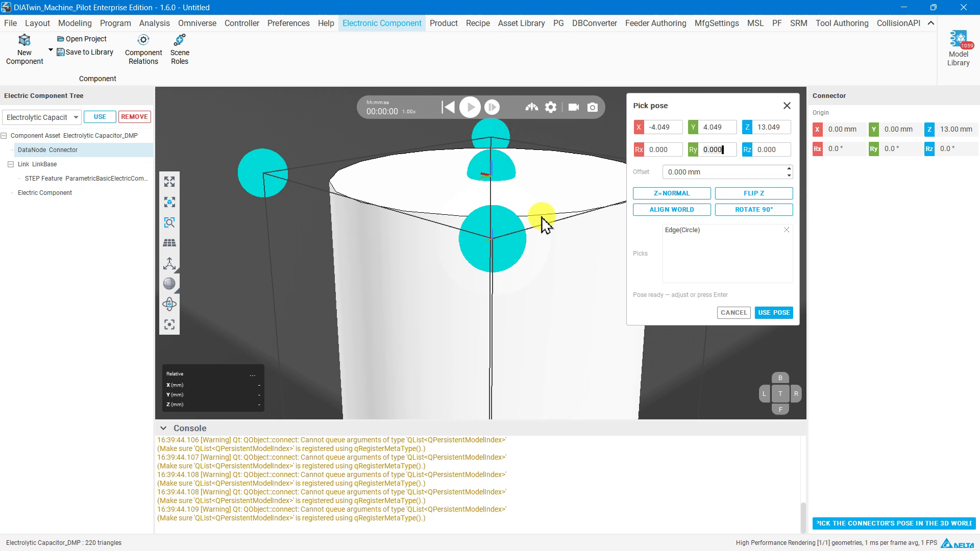The width and height of the screenshot is (980, 551).
Task: Play the simulation
Action: coord(470,107)
